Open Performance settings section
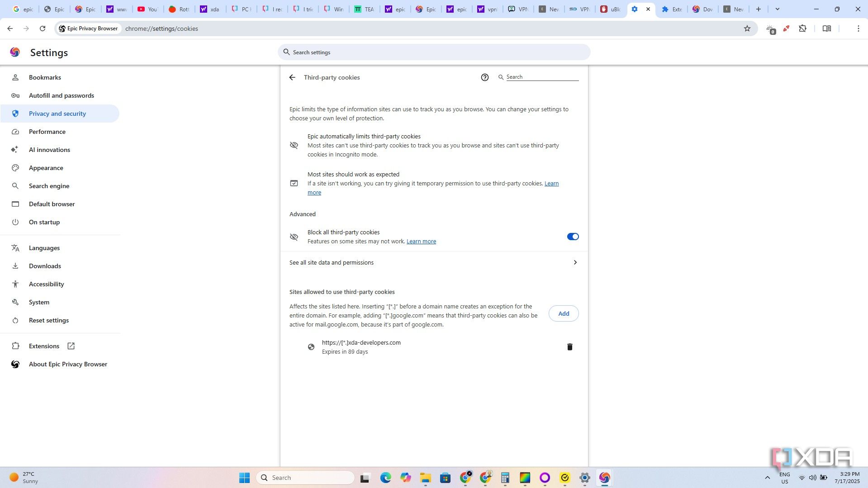The height and width of the screenshot is (488, 868). point(60,132)
